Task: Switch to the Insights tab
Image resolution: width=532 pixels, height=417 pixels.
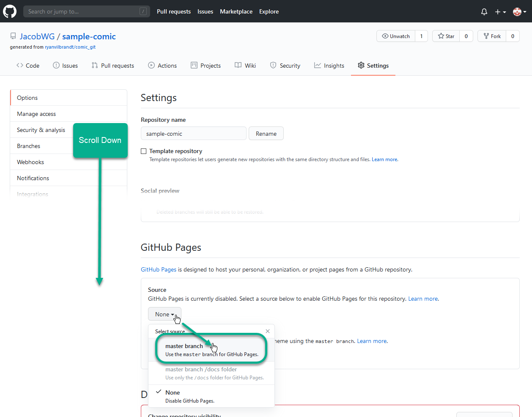Action: pyautogui.click(x=329, y=66)
